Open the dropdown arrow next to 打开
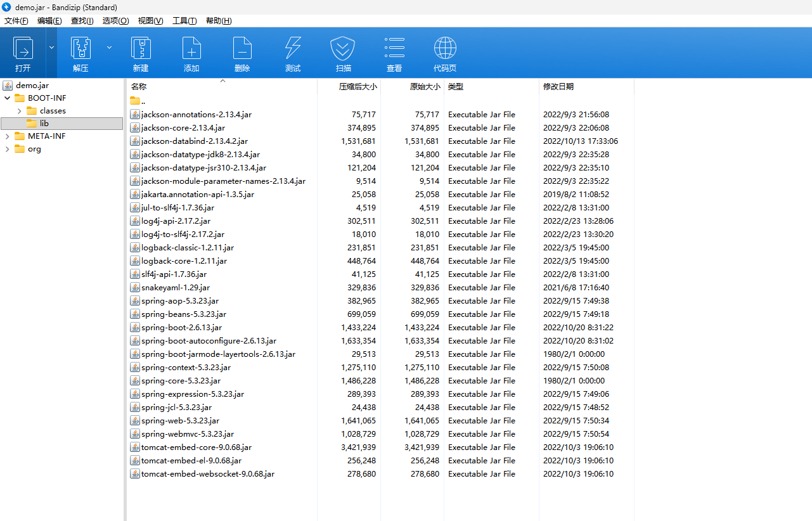Image resolution: width=812 pixels, height=521 pixels. [51, 48]
